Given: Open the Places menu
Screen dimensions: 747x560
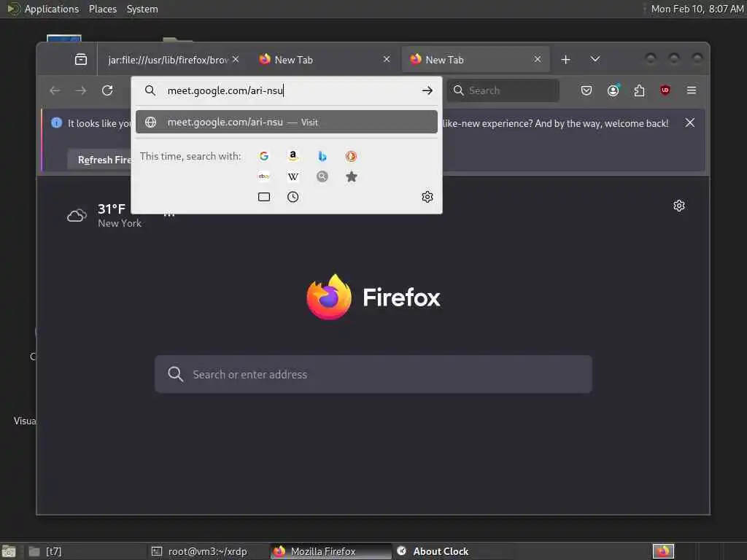Looking at the screenshot, I should coord(103,9).
